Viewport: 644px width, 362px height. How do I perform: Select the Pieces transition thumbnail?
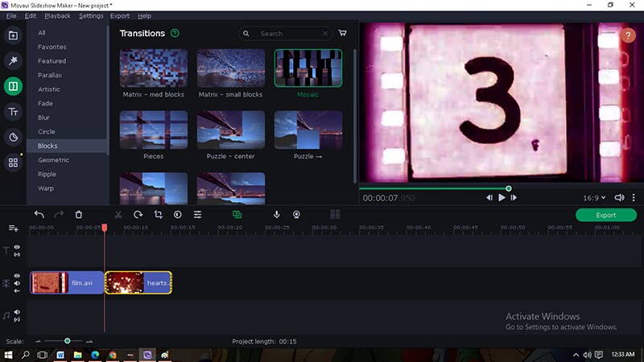pyautogui.click(x=154, y=130)
